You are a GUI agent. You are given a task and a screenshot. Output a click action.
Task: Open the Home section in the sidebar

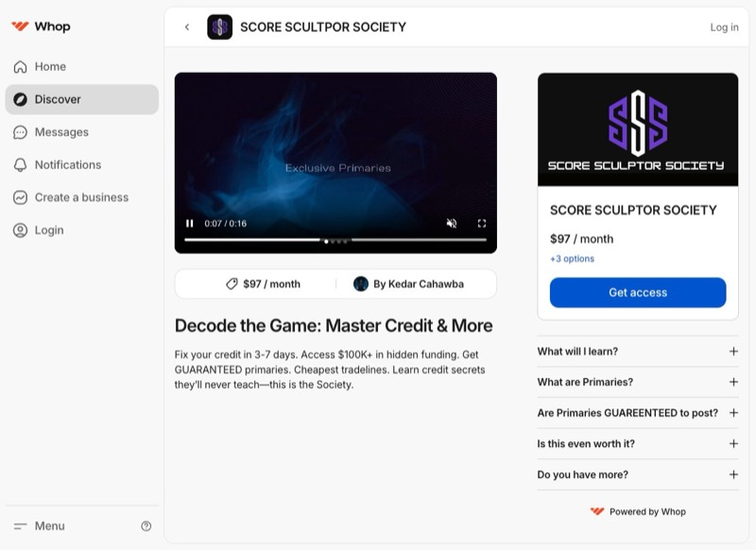[x=50, y=66]
